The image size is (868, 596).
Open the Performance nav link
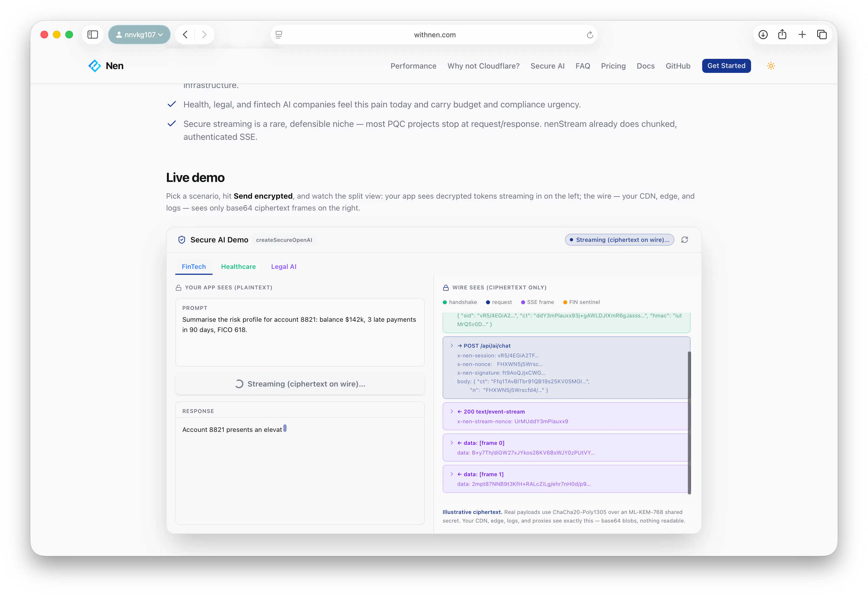413,66
